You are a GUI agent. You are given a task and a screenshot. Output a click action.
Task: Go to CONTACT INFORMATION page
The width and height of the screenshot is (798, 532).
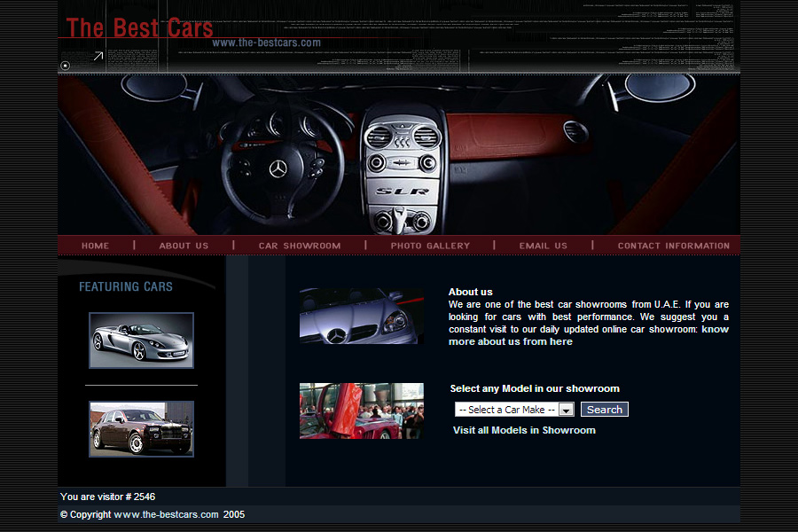pyautogui.click(x=673, y=246)
